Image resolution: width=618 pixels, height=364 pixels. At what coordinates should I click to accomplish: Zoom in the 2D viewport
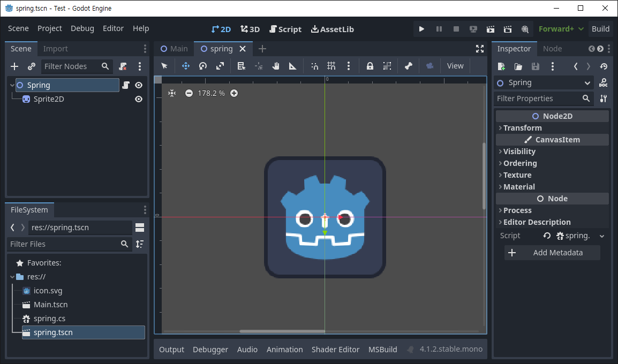(234, 93)
